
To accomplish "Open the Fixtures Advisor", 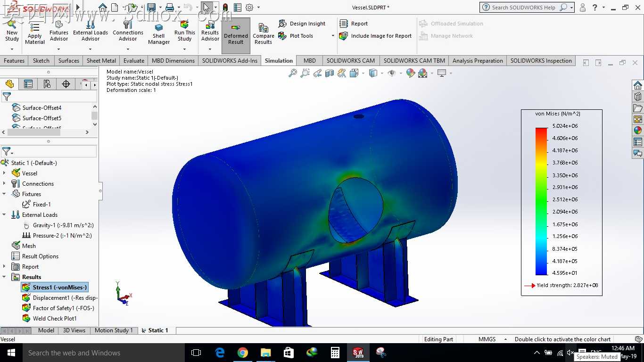I will [59, 31].
